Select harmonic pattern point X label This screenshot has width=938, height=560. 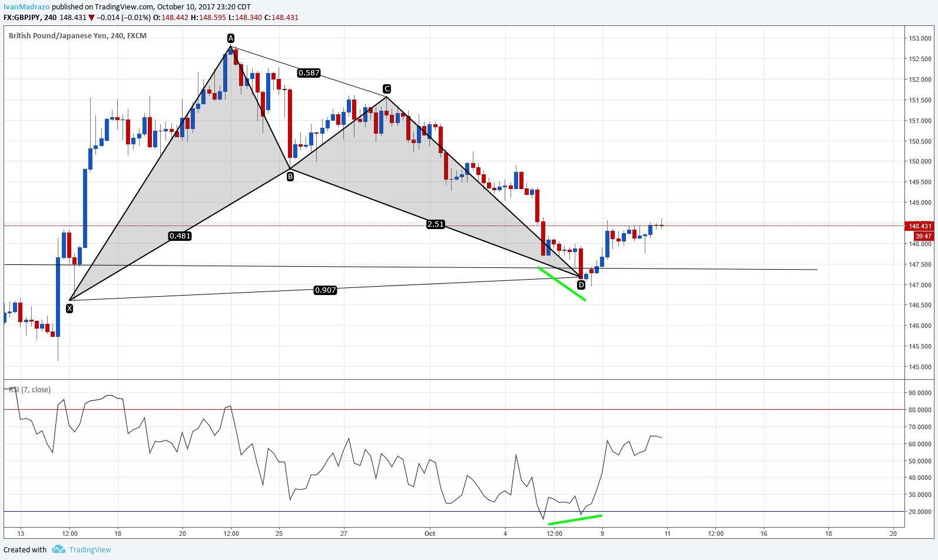(x=69, y=308)
